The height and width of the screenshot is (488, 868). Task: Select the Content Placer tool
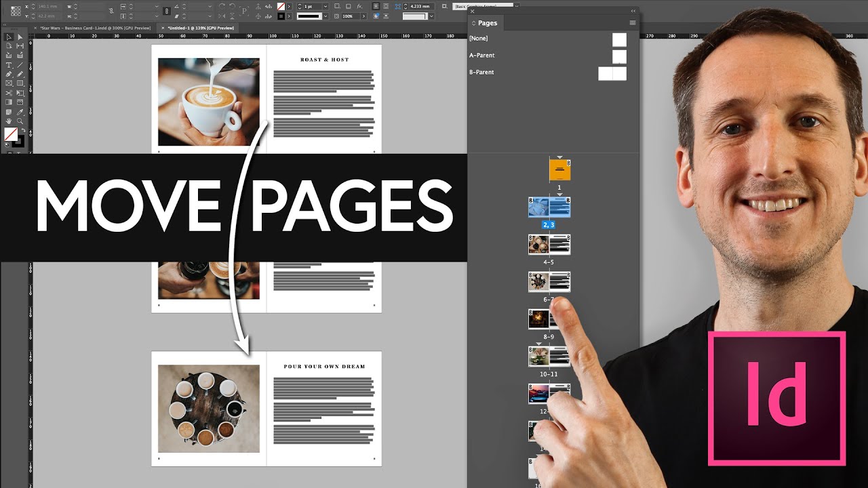tap(20, 55)
